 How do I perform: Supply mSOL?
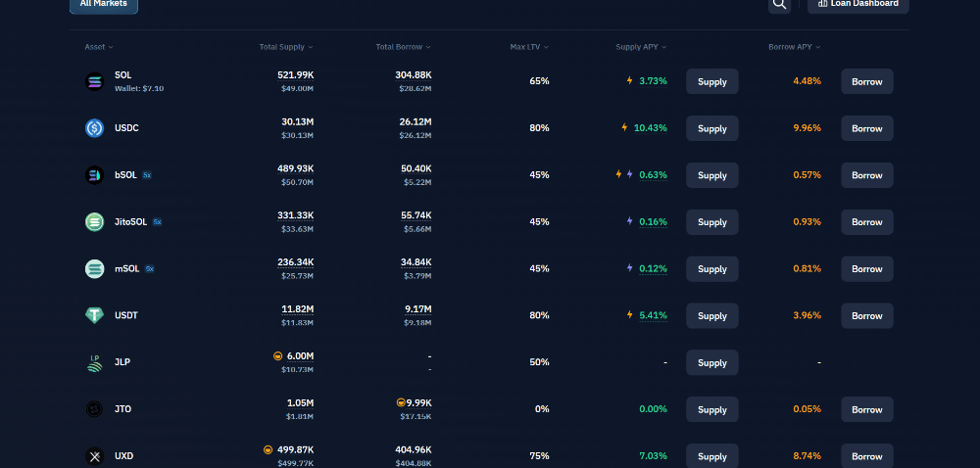click(x=711, y=268)
